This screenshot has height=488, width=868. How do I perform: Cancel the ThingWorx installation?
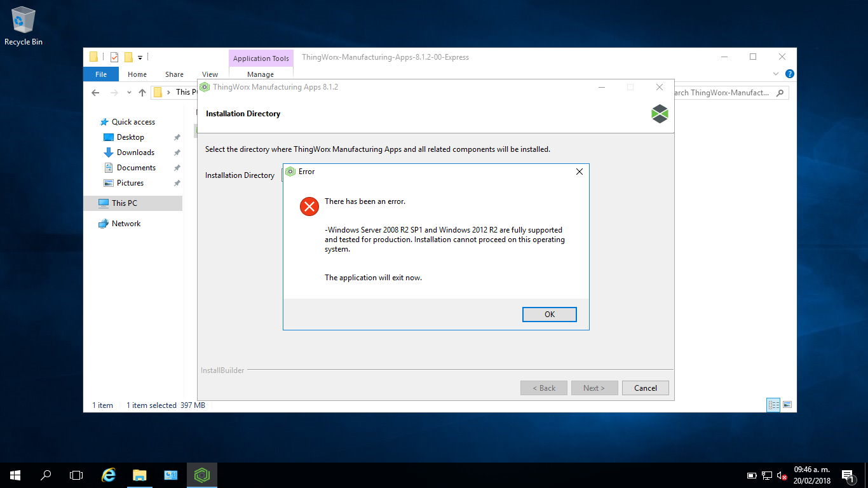pos(645,388)
